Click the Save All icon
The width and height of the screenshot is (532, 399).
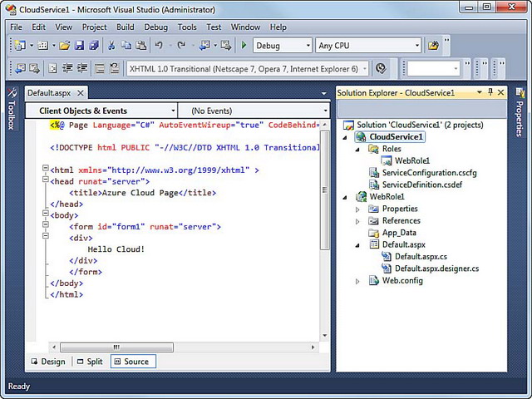[94, 46]
